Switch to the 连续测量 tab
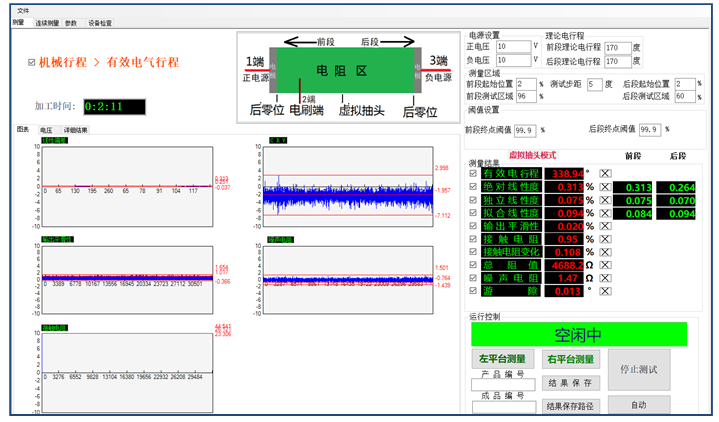The width and height of the screenshot is (719, 422). click(x=46, y=21)
